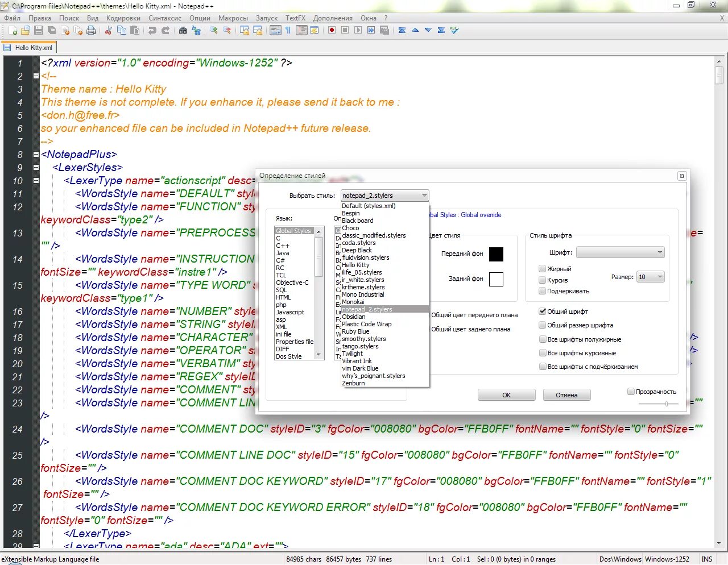Click the language list scrollbar
728x565 pixels.
[319, 293]
